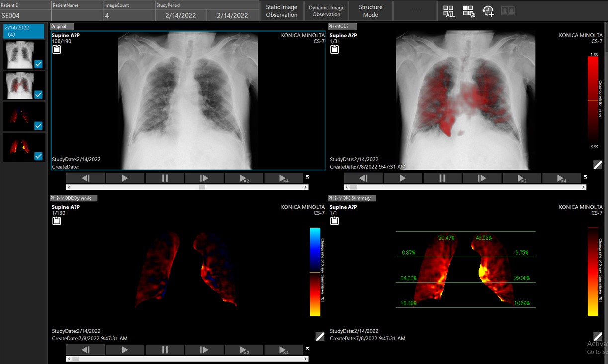Play the Original panel image sequence

click(x=125, y=178)
